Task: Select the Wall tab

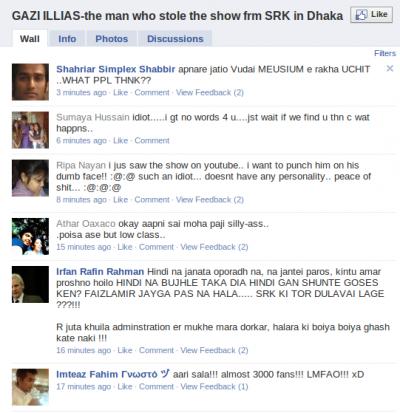Action: (x=30, y=39)
